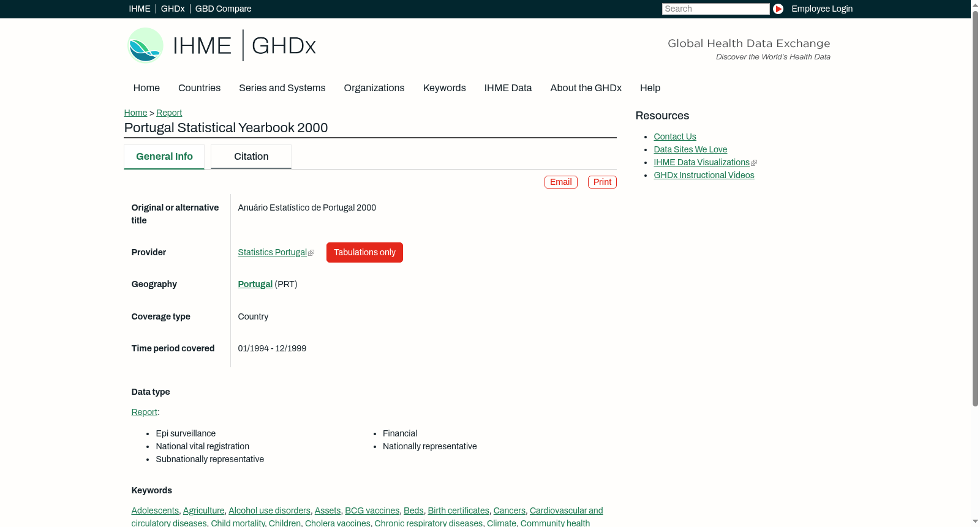
Task: Click the Alcohol use disorders keyword
Action: click(x=269, y=510)
